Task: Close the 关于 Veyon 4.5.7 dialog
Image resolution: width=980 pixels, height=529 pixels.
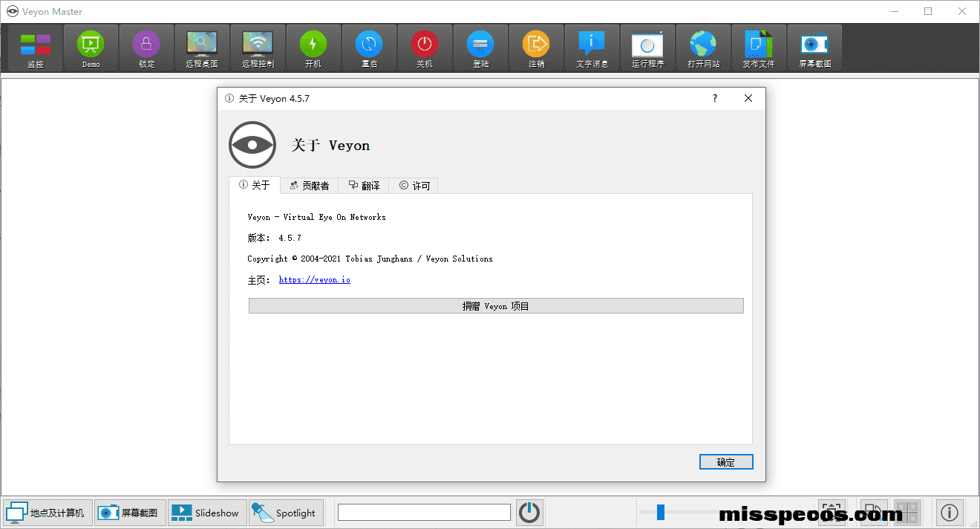Action: pos(748,99)
